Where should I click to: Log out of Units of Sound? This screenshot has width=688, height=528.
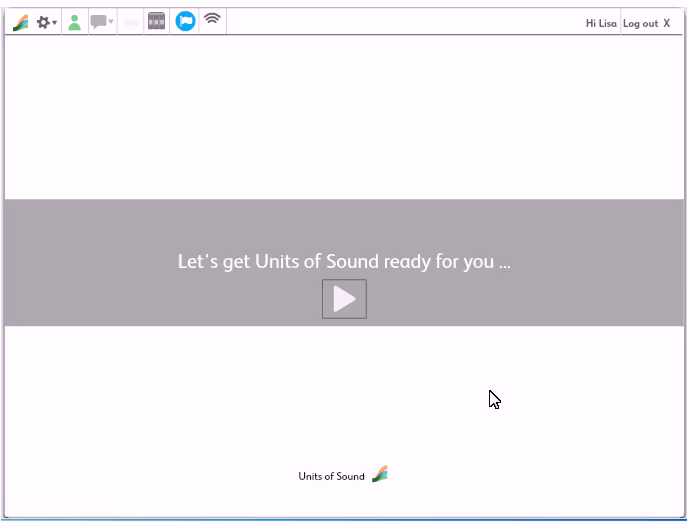(x=641, y=24)
